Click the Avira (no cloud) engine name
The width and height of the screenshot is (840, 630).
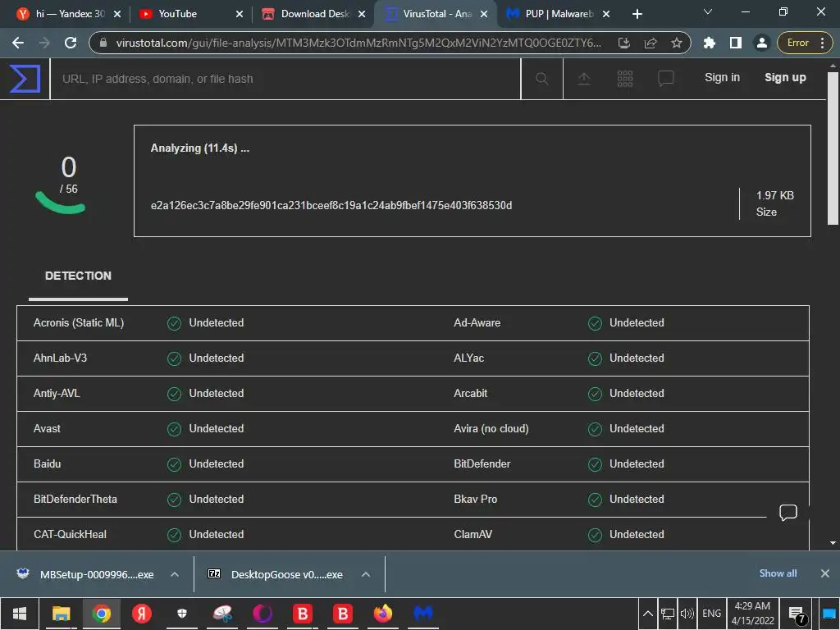tap(491, 428)
